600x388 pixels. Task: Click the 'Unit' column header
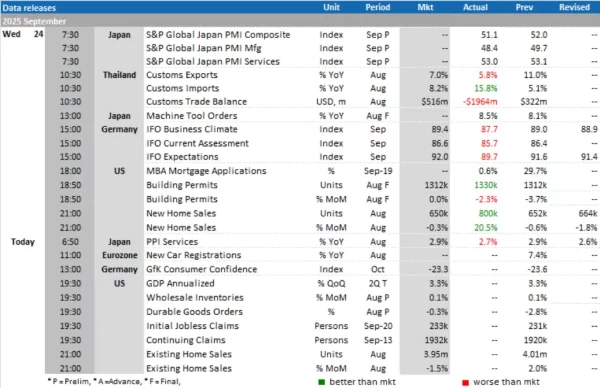331,7
